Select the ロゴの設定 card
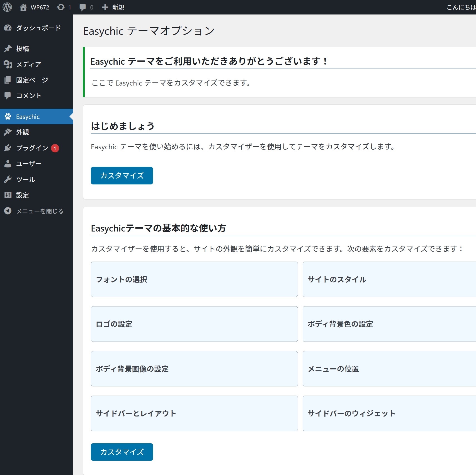Screen dimensions: 476x475 click(194, 324)
